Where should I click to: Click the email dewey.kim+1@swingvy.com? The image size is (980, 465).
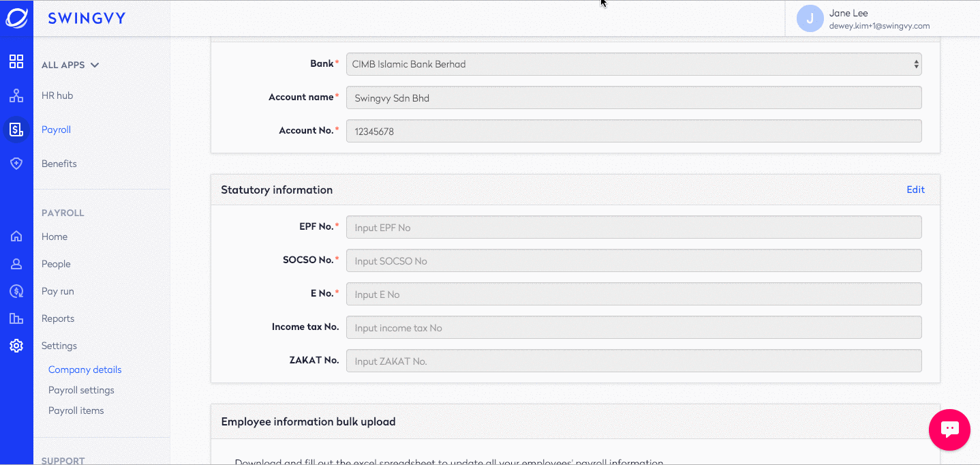click(x=879, y=26)
